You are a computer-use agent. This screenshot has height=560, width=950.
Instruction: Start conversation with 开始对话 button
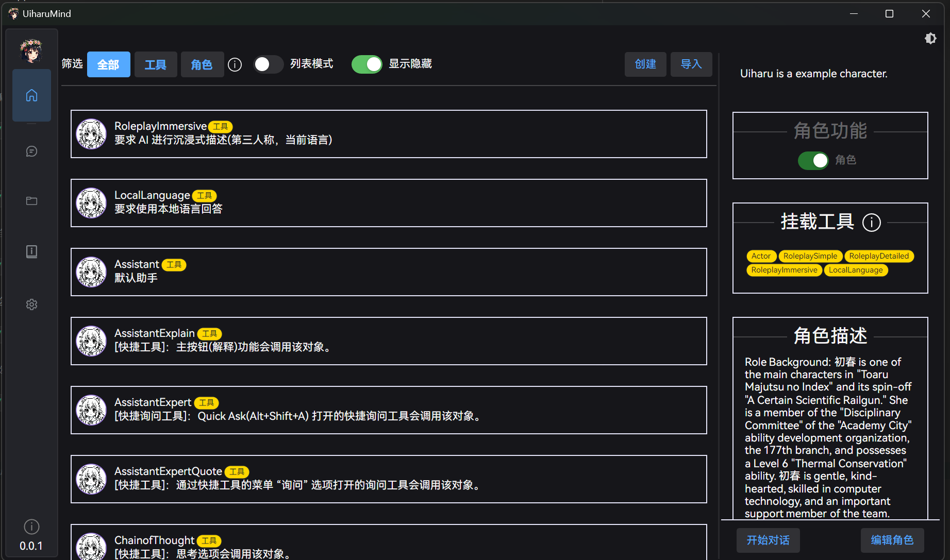pyautogui.click(x=768, y=540)
